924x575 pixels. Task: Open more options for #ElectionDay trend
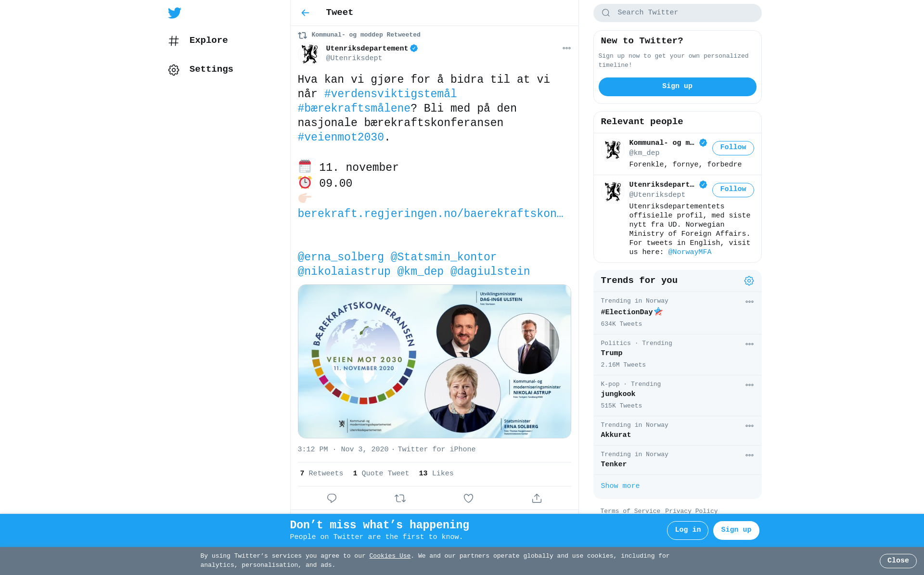[x=749, y=302]
